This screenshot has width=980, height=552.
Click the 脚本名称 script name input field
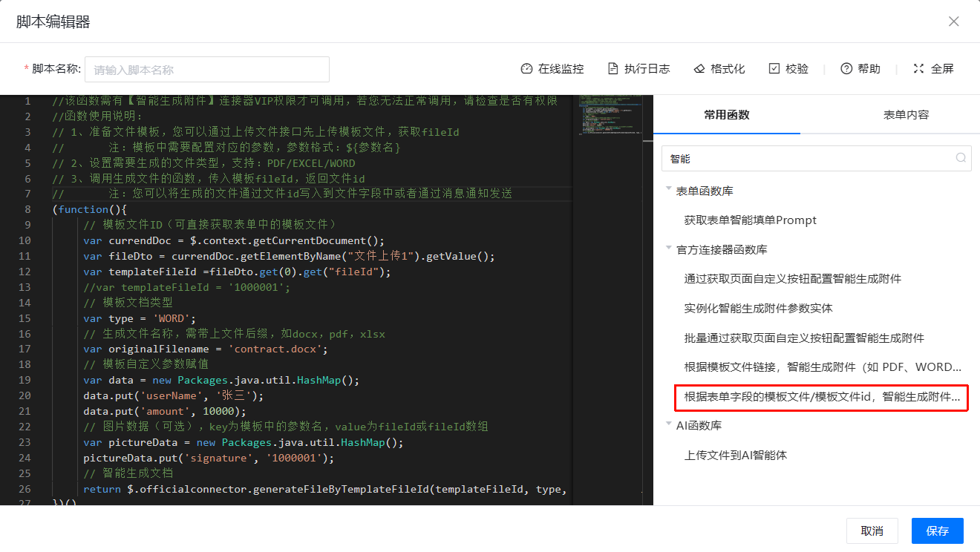click(x=207, y=70)
